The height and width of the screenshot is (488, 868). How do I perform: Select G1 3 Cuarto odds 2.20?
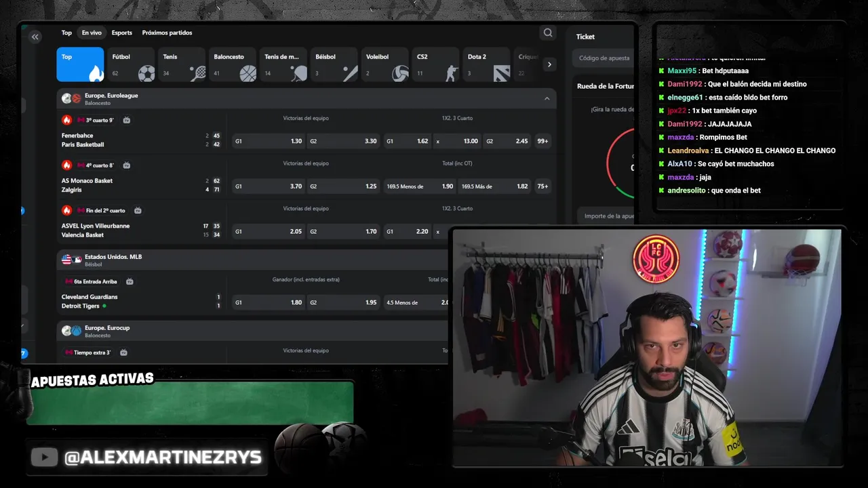pyautogui.click(x=407, y=231)
